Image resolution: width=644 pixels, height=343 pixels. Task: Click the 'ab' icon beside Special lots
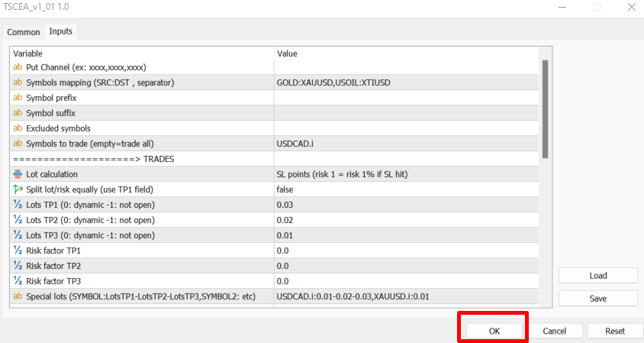pos(18,296)
